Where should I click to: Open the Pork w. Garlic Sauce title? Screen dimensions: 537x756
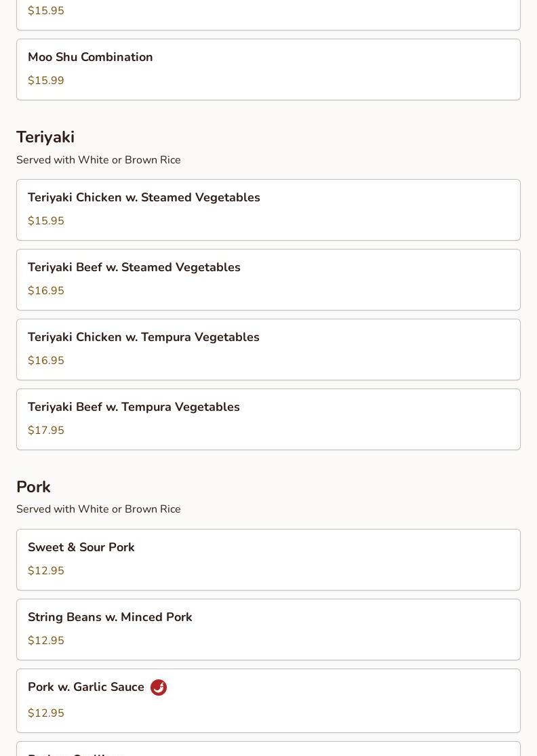pos(86,687)
